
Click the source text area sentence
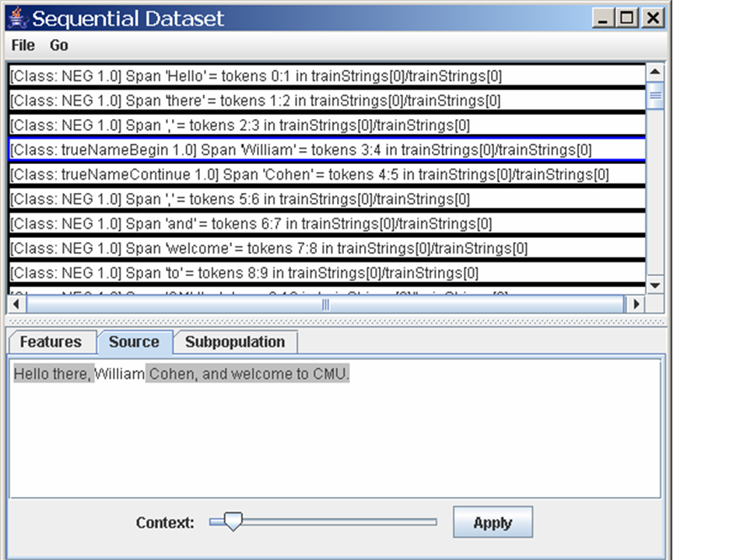182,374
